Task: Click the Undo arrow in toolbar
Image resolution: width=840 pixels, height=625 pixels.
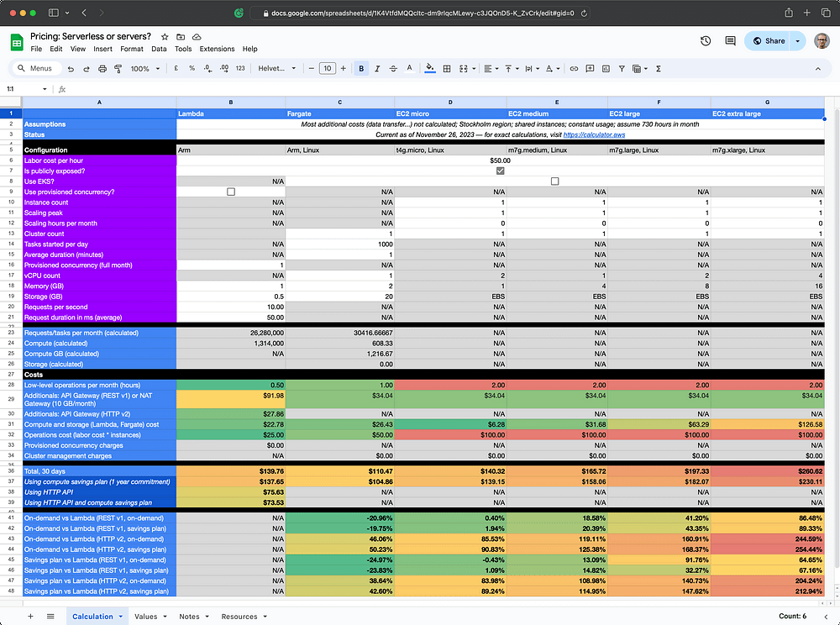Action: [71, 69]
